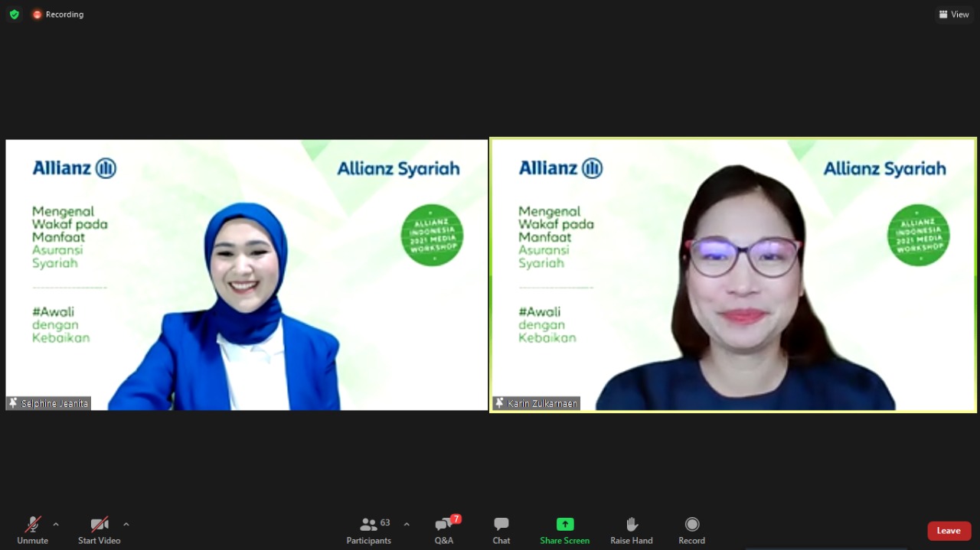Click the green encryption shield icon
This screenshot has width=980, height=550.
(15, 15)
